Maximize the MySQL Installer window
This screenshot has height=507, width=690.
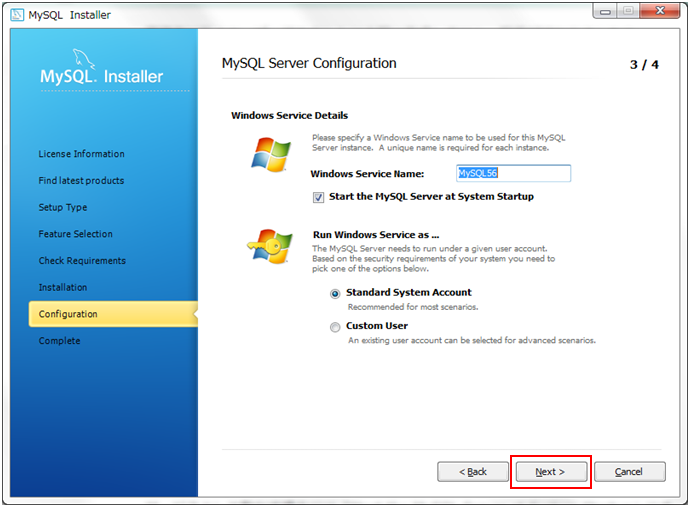click(628, 11)
